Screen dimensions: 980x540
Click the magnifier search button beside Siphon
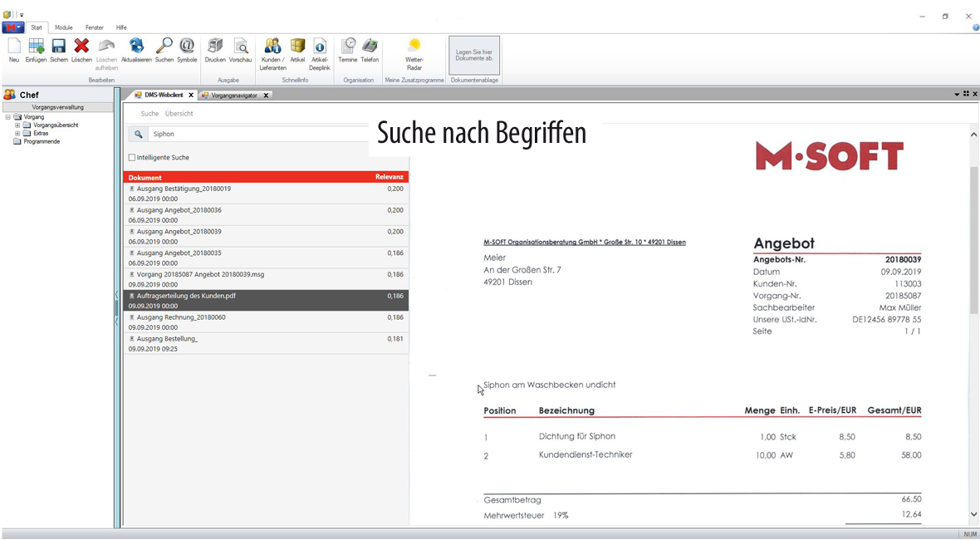point(139,134)
